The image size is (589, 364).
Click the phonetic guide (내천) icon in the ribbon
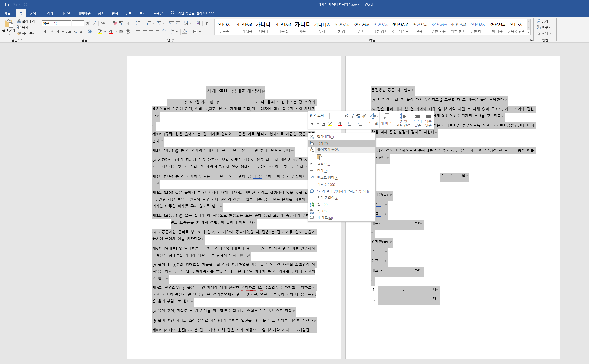pyautogui.click(x=121, y=23)
